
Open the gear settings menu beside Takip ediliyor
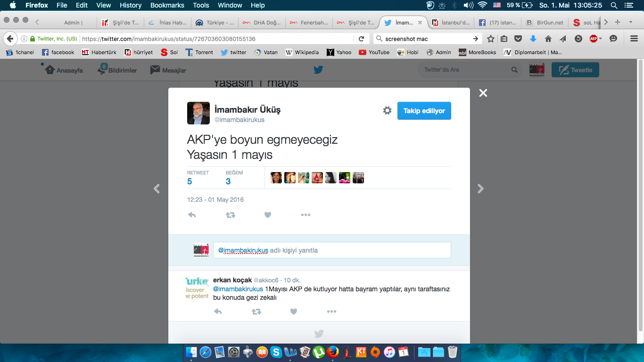(387, 110)
